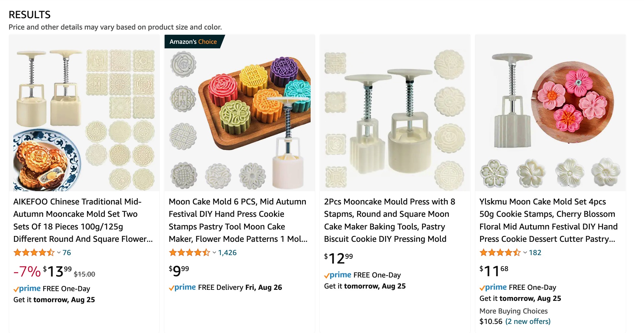Screen dimensions: 644x333
Task: View the 182 customer reviews
Action: (535, 253)
